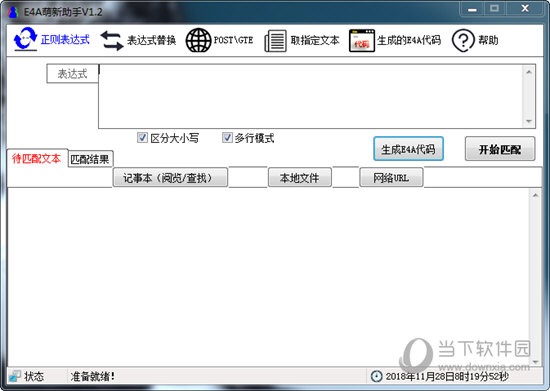Click expression box scroll up arrow
550x391 pixels.
pyautogui.click(x=529, y=72)
